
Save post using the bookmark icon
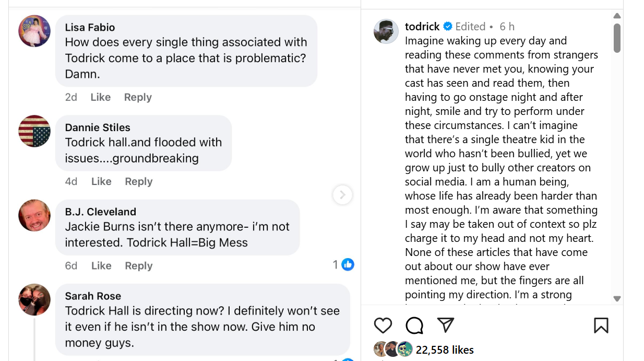(601, 325)
